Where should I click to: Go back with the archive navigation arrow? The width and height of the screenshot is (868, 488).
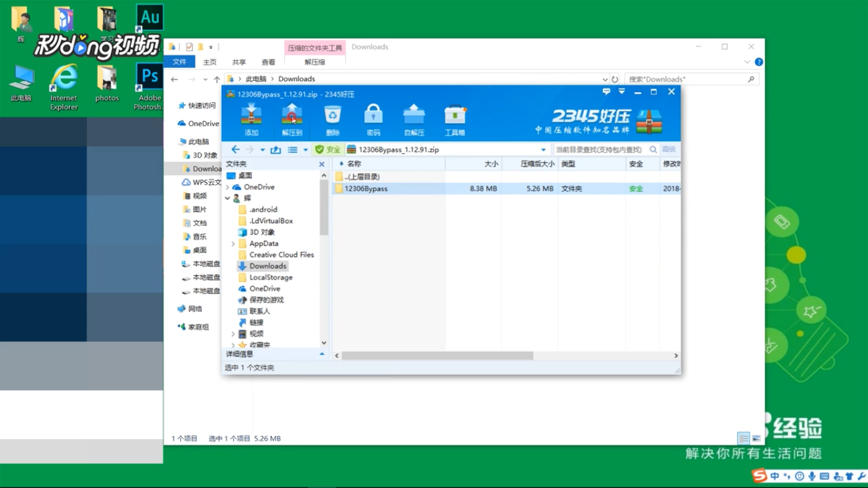[235, 149]
